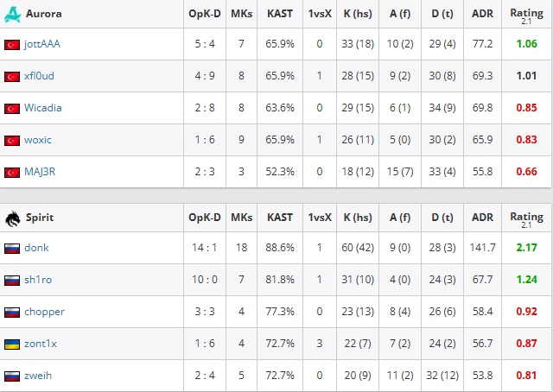The image size is (553, 392).
Task: Sort Spirit table by OpK-D header
Action: [205, 218]
